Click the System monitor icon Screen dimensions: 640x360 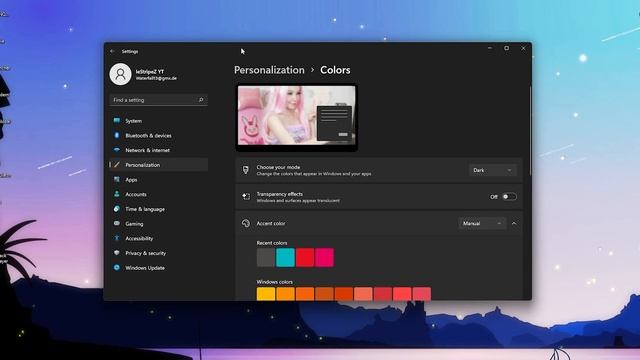pyautogui.click(x=117, y=120)
